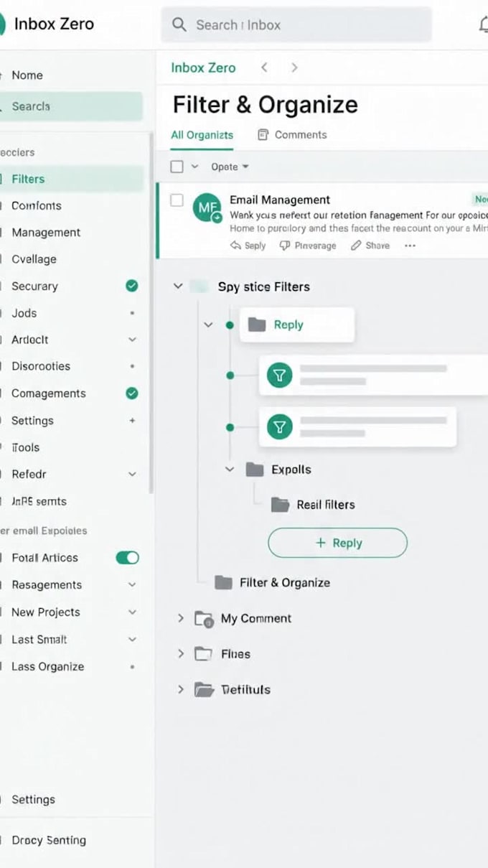Click the Filter & Organize folder icon
The height and width of the screenshot is (868, 488).
(224, 582)
